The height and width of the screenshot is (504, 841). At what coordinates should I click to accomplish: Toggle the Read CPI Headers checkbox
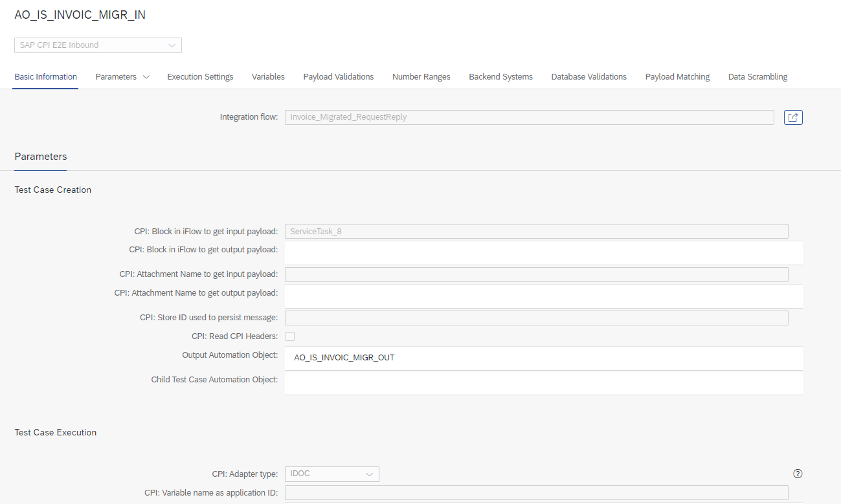(x=290, y=336)
